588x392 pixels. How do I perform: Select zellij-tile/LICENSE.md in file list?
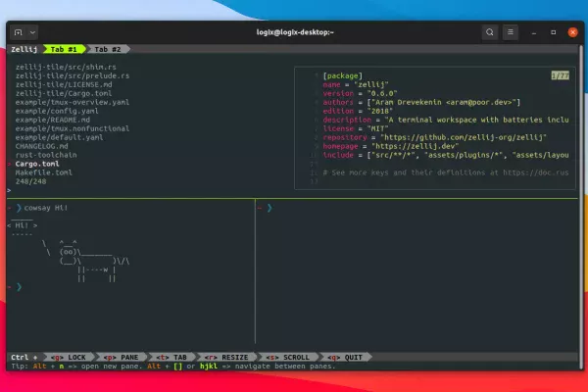tap(64, 85)
